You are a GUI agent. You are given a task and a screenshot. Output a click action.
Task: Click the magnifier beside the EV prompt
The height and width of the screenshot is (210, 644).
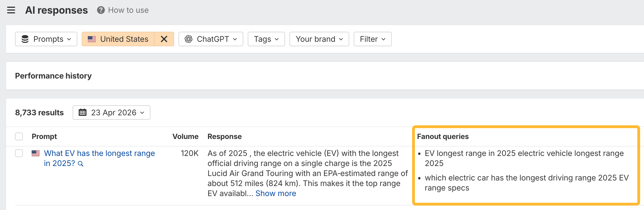point(81,164)
